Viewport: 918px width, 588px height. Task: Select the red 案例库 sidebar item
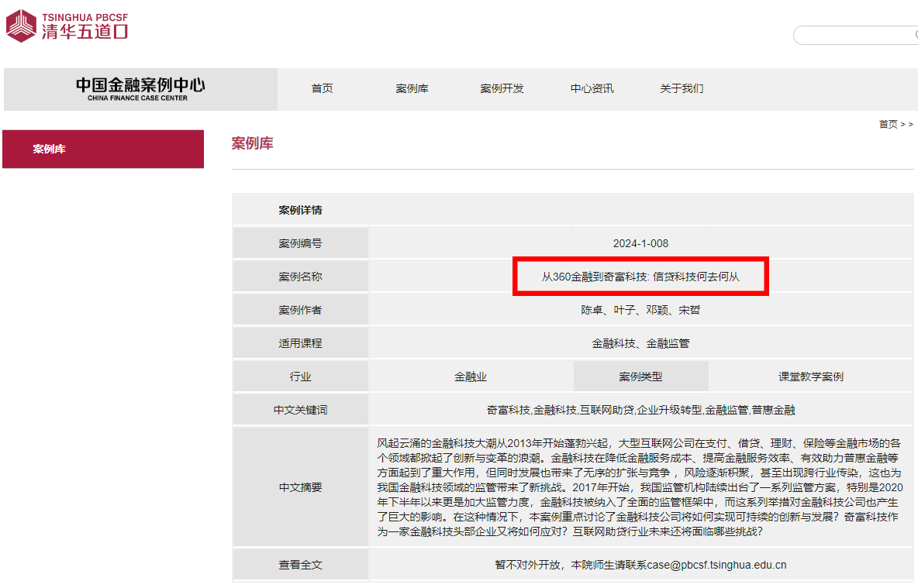pos(103,150)
